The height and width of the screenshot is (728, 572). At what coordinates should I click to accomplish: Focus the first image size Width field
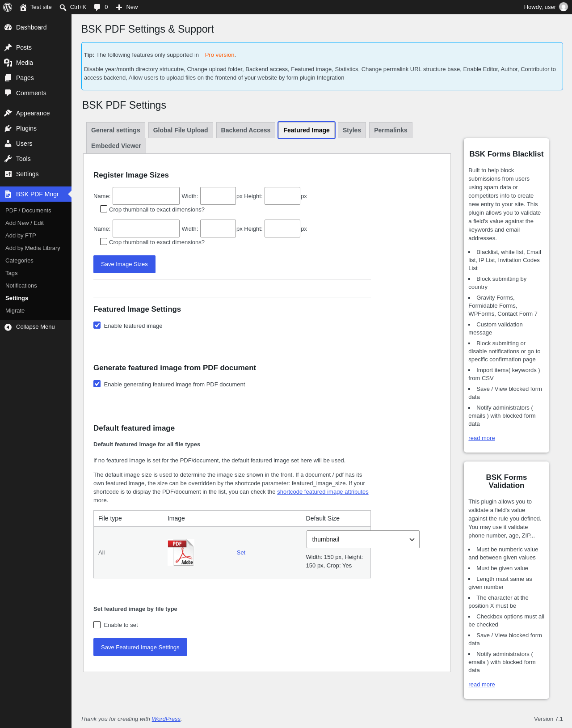point(218,196)
